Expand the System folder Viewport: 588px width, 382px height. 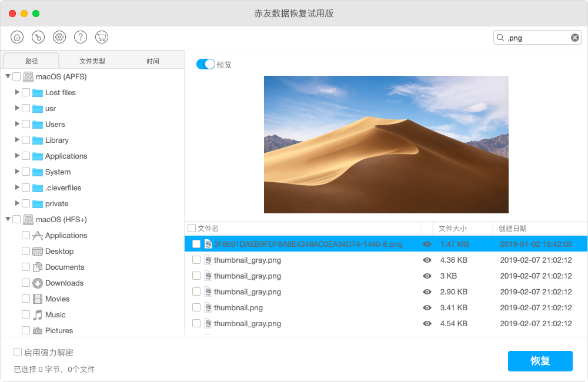[x=17, y=172]
